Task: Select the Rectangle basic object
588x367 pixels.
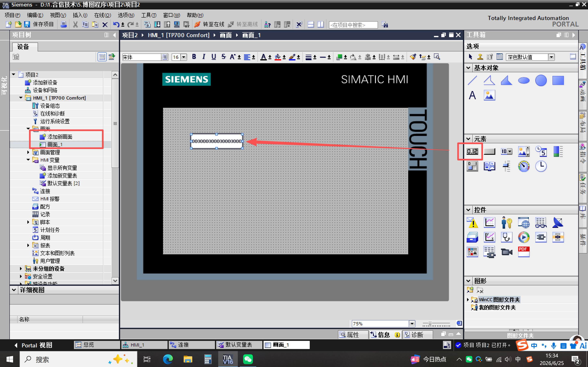Action: (x=558, y=81)
